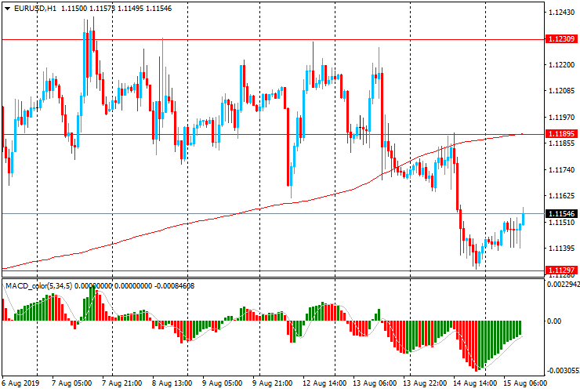The height and width of the screenshot is (392, 580).
Task: Click the MACD -0.003055 scale value
Action: pos(563,371)
